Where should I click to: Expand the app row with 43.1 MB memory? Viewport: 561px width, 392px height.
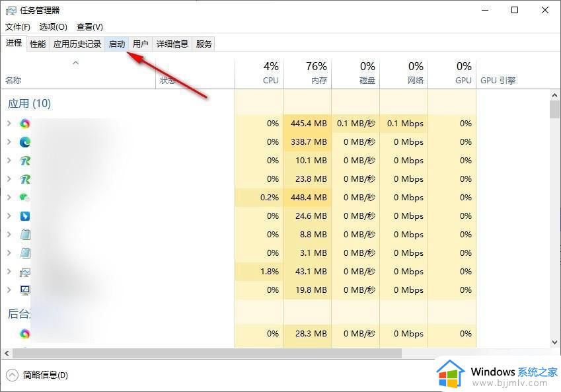tap(9, 271)
